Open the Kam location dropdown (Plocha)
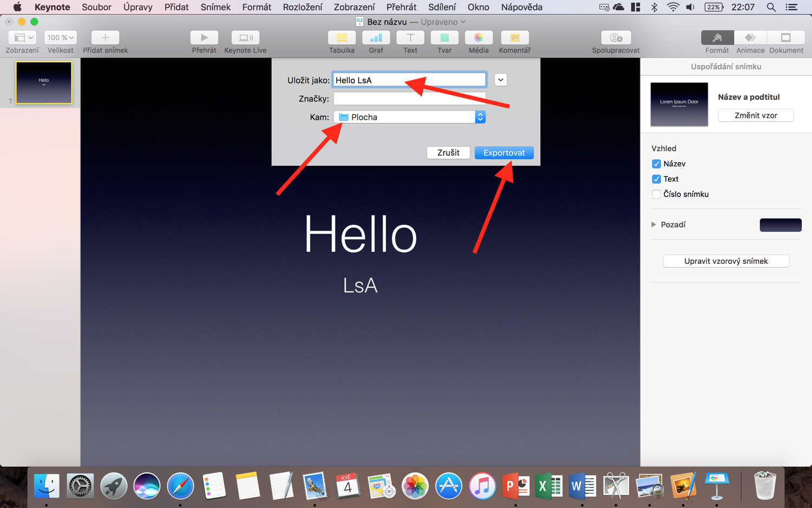Screen dimensions: 812x508 [x=409, y=117]
